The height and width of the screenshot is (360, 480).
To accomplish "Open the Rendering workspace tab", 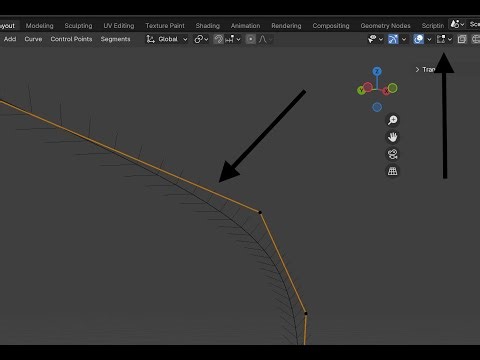I will pyautogui.click(x=286, y=26).
